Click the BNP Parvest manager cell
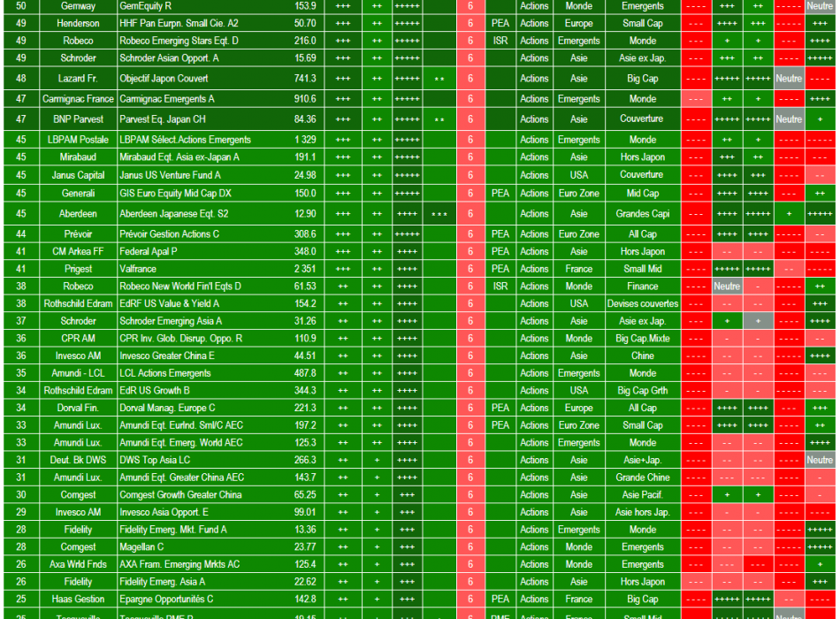The height and width of the screenshot is (619, 840). click(78, 119)
